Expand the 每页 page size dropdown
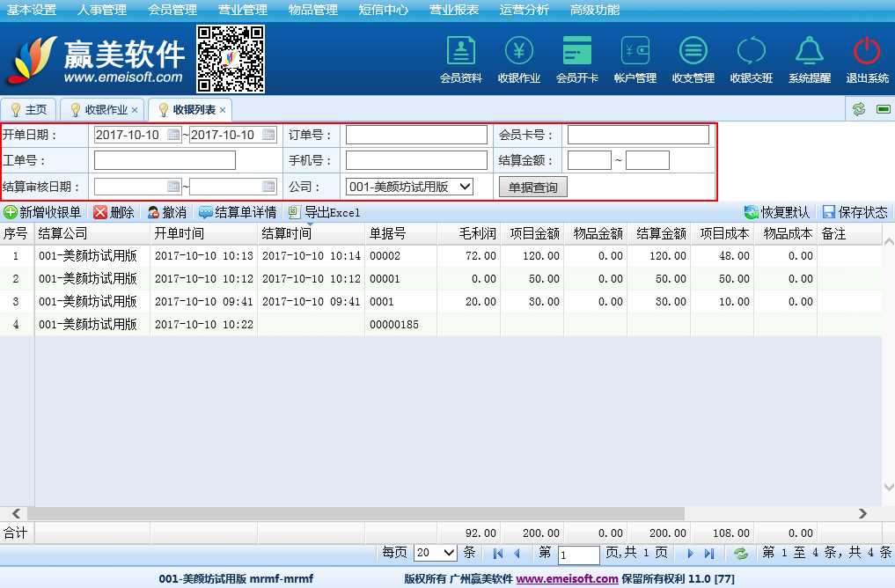The height and width of the screenshot is (588, 895). click(436, 553)
